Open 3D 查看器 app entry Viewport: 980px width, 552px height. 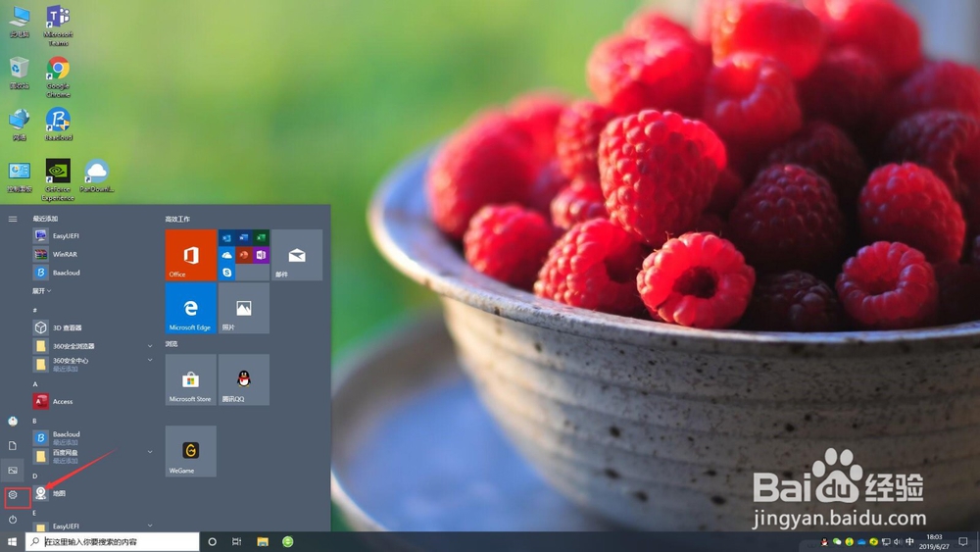pos(92,327)
